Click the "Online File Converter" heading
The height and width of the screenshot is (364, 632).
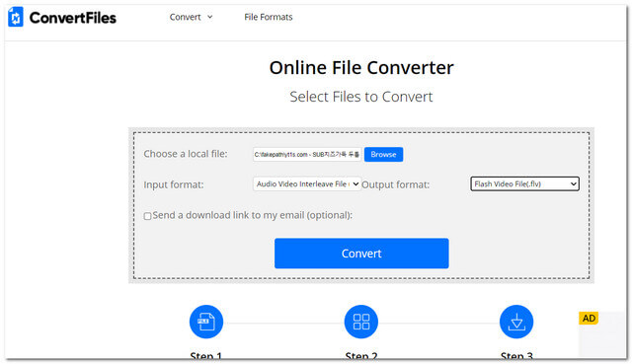(x=361, y=68)
